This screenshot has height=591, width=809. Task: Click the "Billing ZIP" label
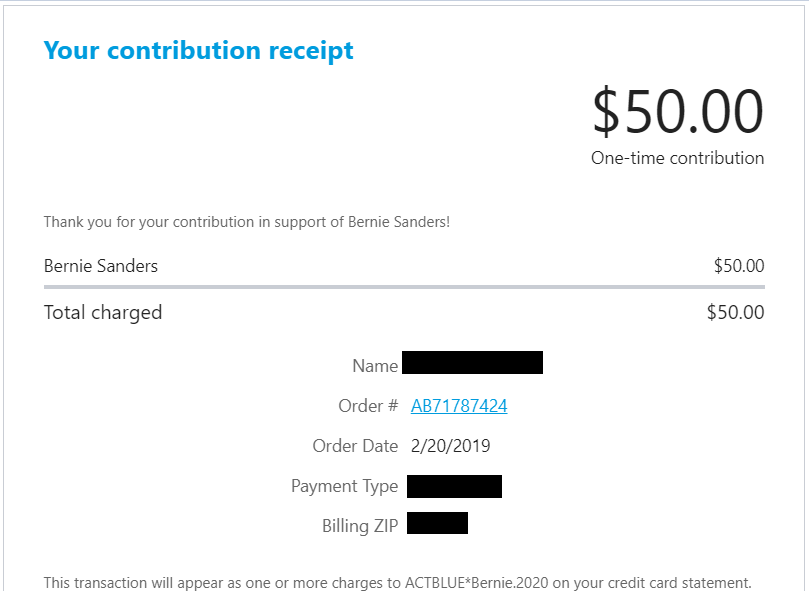pos(360,526)
